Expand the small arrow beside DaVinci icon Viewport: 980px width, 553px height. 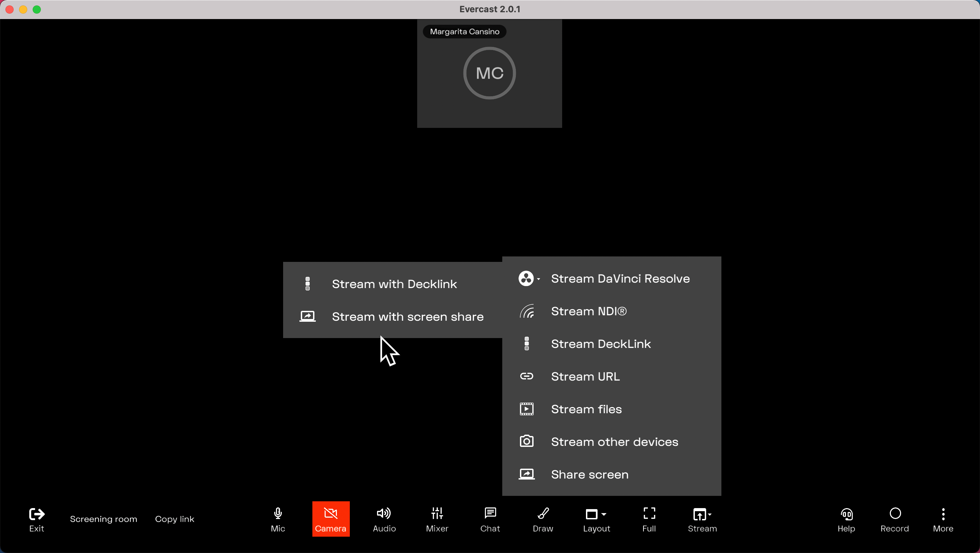pos(538,279)
